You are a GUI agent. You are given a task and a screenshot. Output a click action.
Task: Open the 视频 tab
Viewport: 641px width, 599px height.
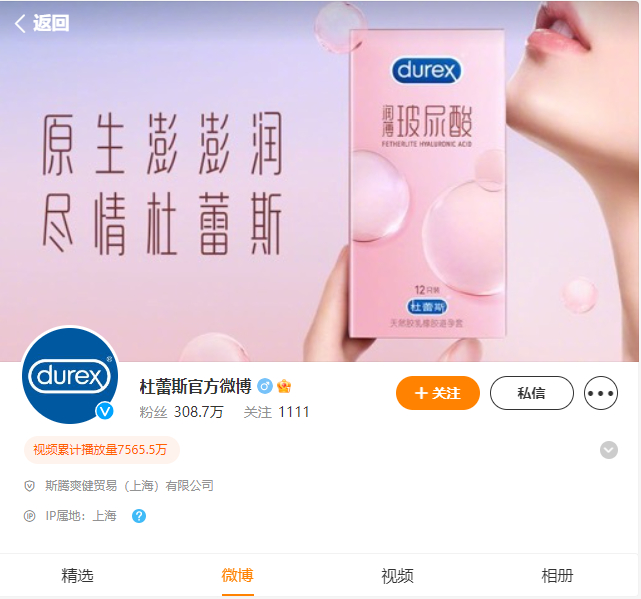tap(397, 576)
